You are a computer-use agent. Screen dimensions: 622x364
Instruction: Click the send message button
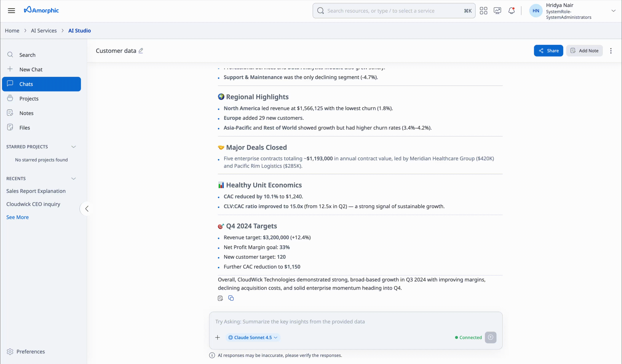490,337
